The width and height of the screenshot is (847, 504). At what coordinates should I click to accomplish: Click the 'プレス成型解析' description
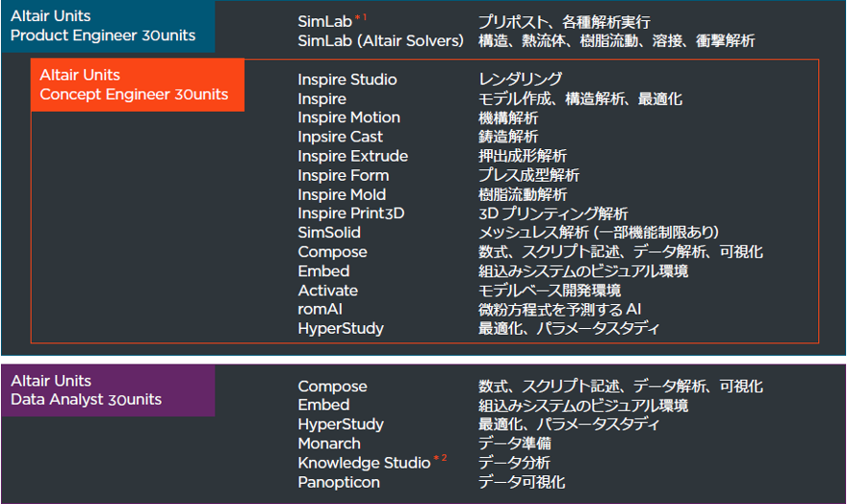[x=529, y=175]
